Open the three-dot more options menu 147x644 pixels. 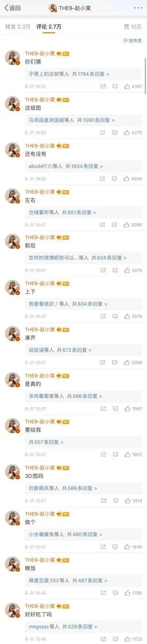pos(138,8)
